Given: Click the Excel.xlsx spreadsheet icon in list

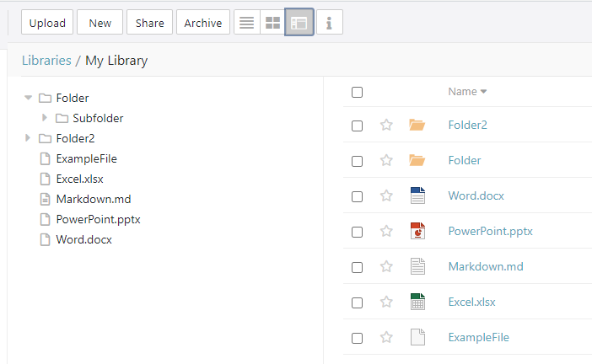Looking at the screenshot, I should [417, 302].
